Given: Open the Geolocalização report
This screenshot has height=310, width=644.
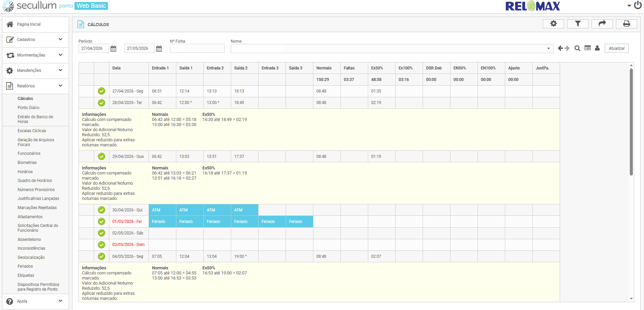Looking at the screenshot, I should coord(31,257).
